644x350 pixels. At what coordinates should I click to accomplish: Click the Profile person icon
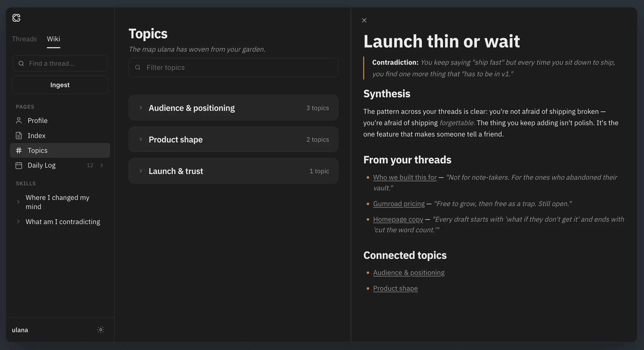point(19,120)
